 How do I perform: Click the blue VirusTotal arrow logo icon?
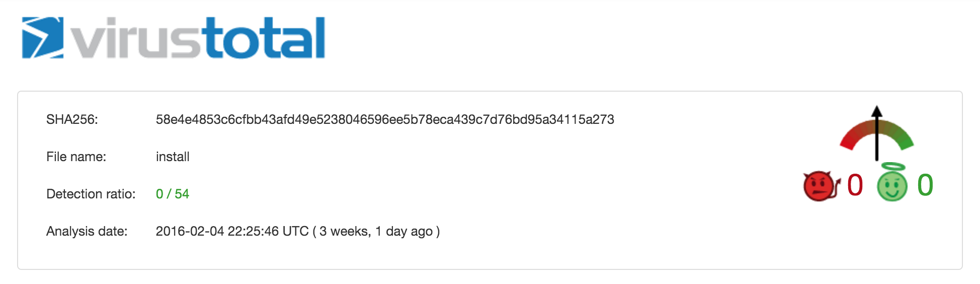tap(42, 38)
